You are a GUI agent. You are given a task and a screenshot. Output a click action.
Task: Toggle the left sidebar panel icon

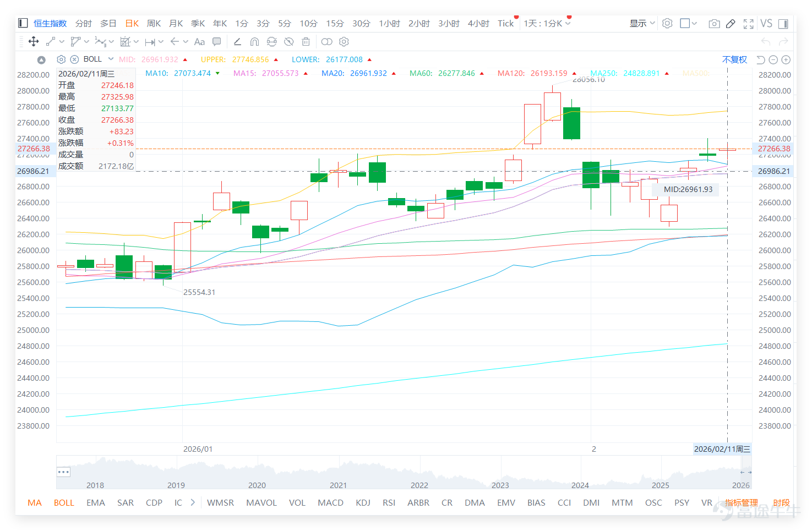coord(23,23)
